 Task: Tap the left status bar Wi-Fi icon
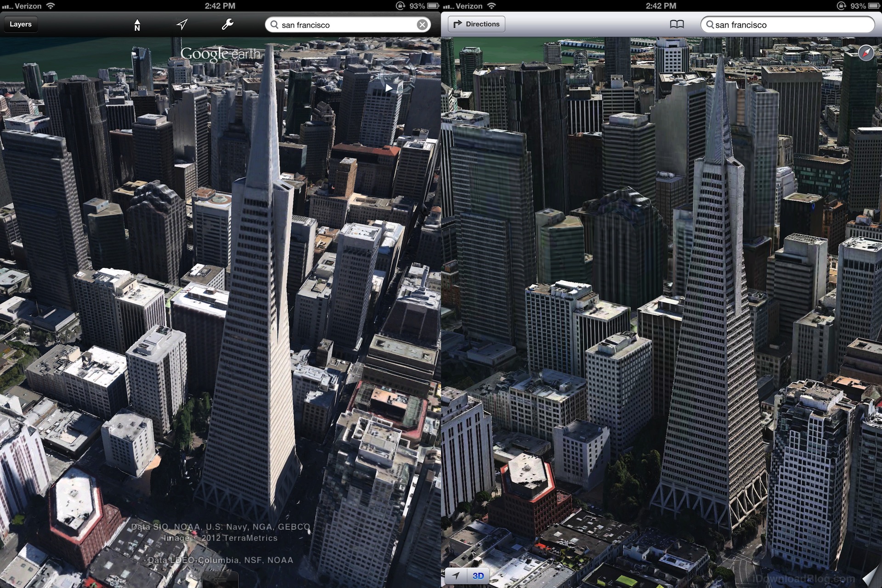point(51,6)
